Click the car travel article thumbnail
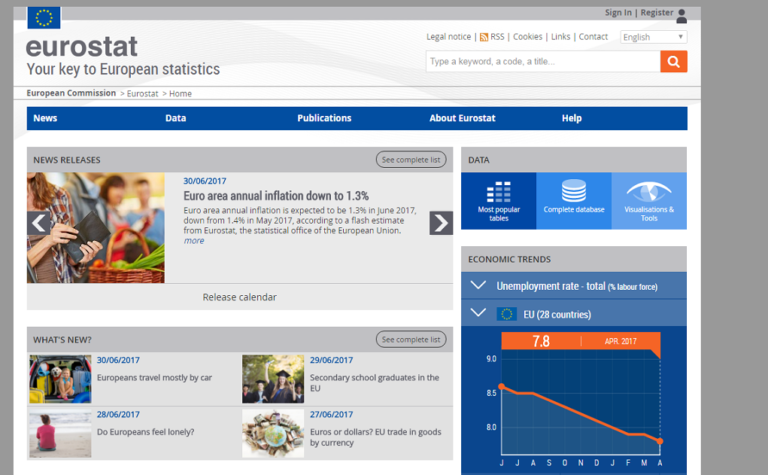The height and width of the screenshot is (475, 768). click(60, 379)
